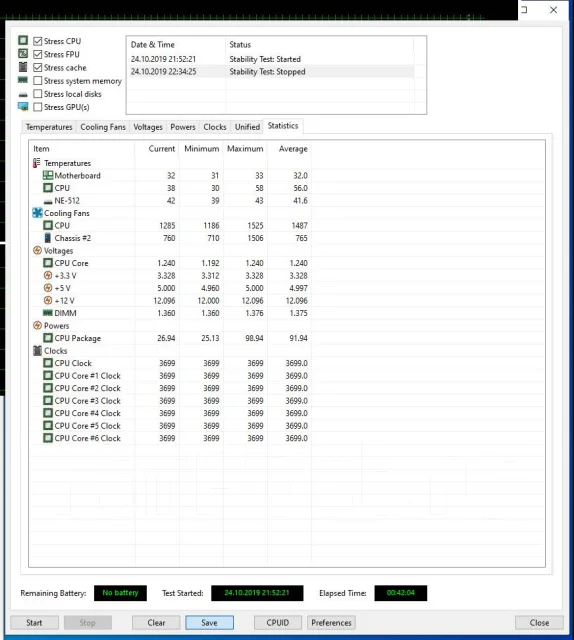
Task: Click the No battery indicator
Action: [x=120, y=593]
